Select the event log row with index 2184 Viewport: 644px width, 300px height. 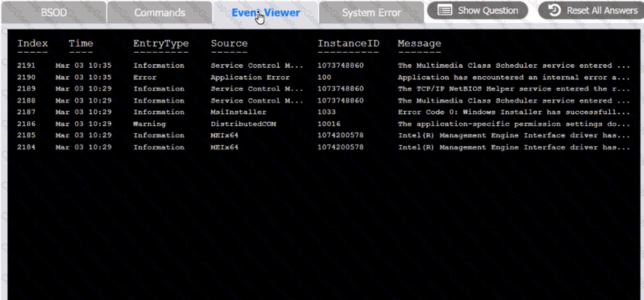[26, 147]
